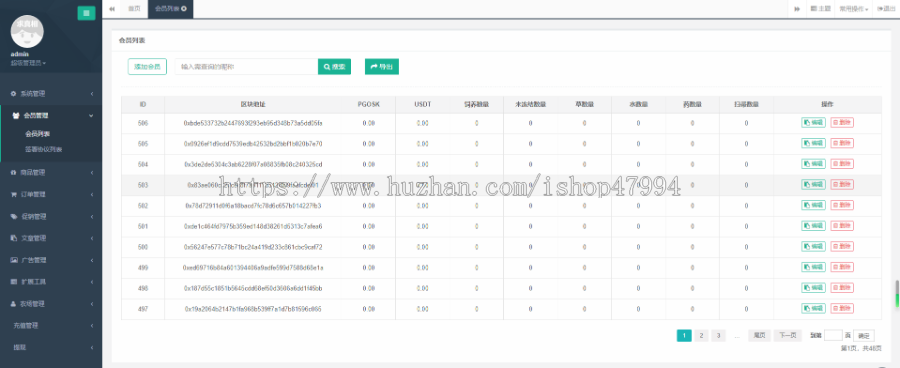
Task: Expand the 扩展工具 menu chevron
Action: click(92, 282)
